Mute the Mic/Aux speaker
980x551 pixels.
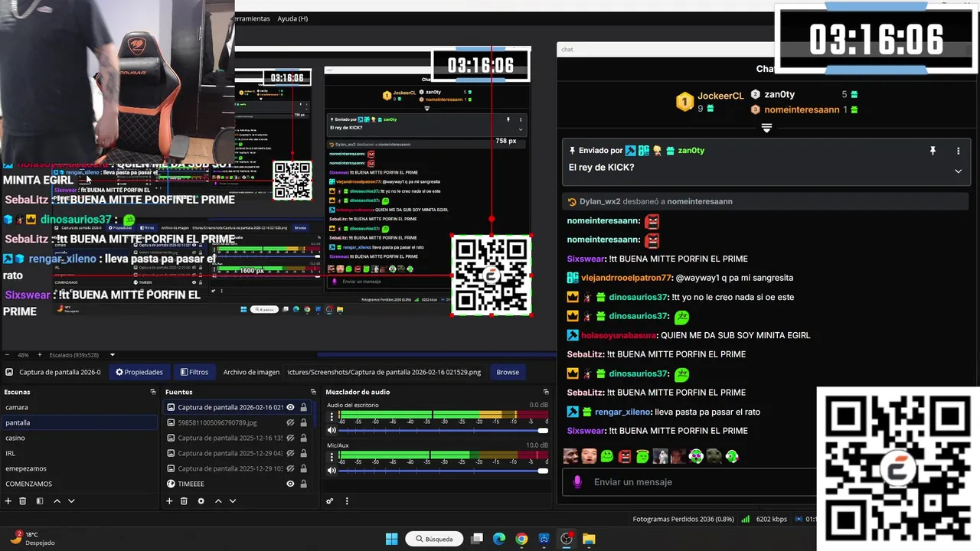(x=332, y=471)
